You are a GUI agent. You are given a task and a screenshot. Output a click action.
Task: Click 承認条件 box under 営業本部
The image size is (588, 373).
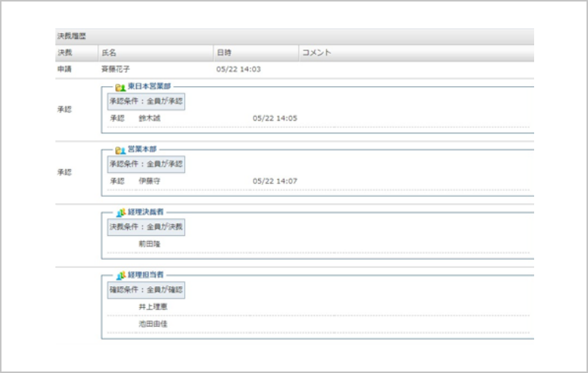[x=147, y=164]
